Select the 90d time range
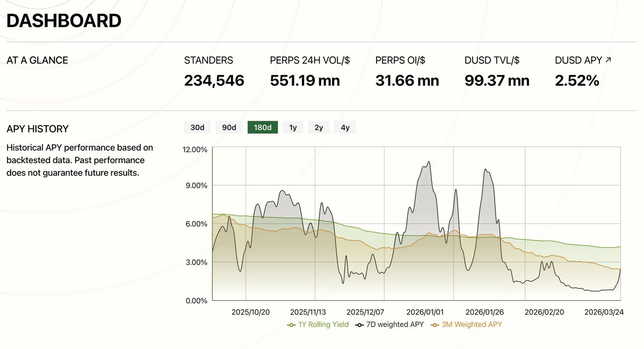 [x=229, y=127]
